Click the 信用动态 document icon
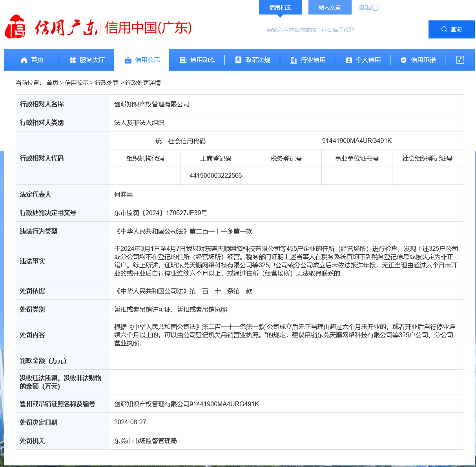 coord(183,60)
